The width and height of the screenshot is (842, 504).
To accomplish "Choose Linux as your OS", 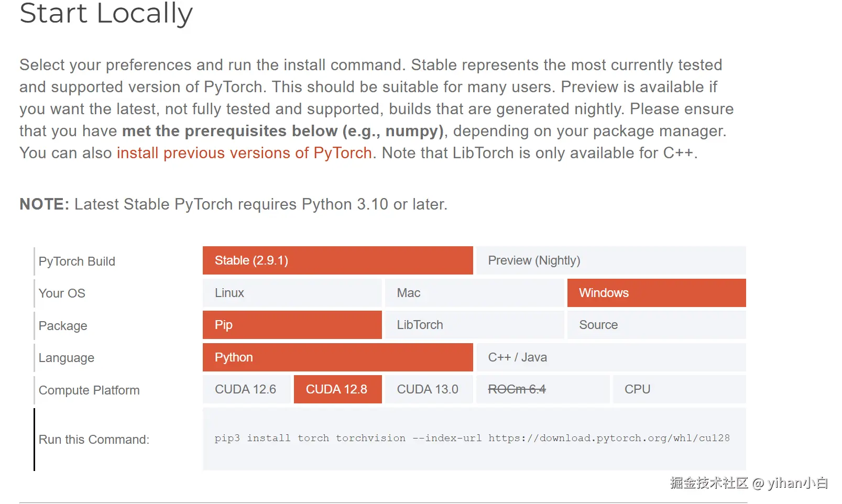I will point(292,293).
